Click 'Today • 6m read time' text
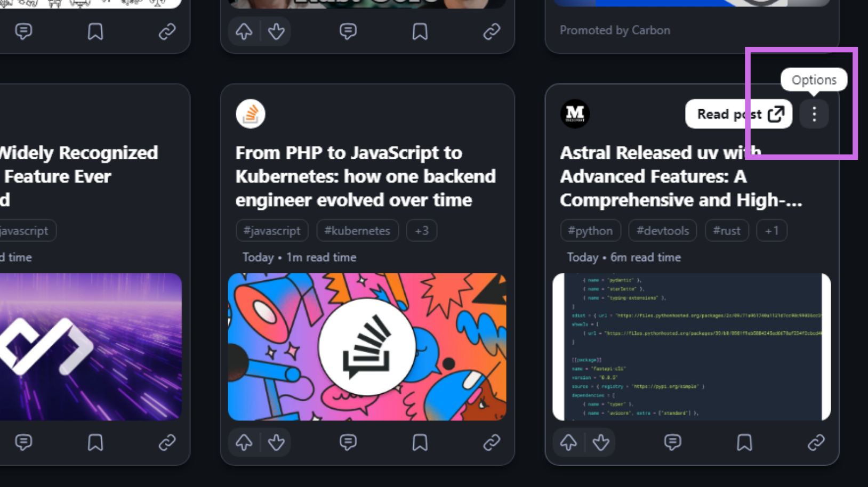The width and height of the screenshot is (868, 487). [x=624, y=257]
